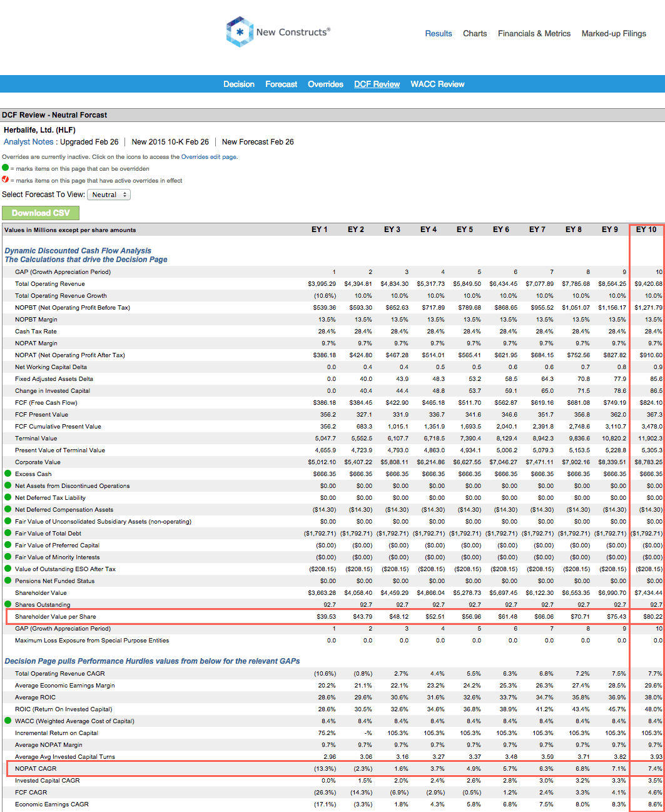Open the Analyst Notes link

29,142
